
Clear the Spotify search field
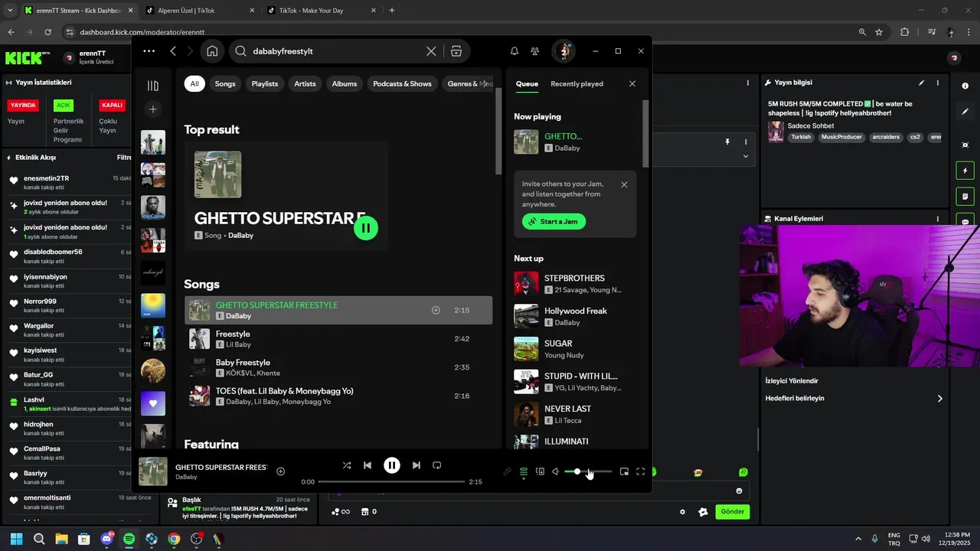(x=431, y=51)
